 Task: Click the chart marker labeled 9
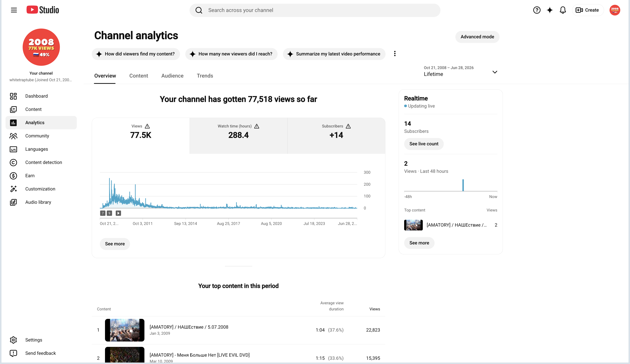point(109,213)
